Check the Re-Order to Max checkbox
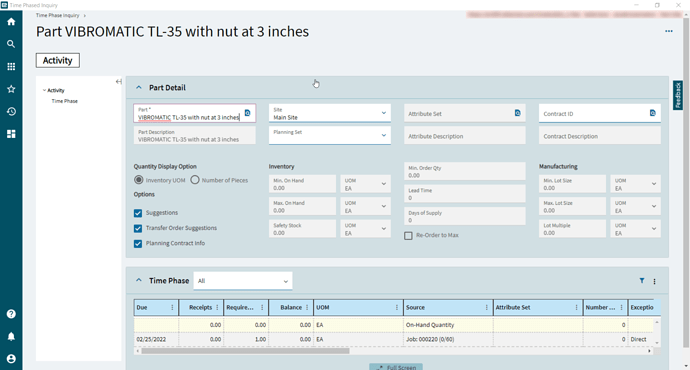This screenshot has height=370, width=690. [408, 236]
